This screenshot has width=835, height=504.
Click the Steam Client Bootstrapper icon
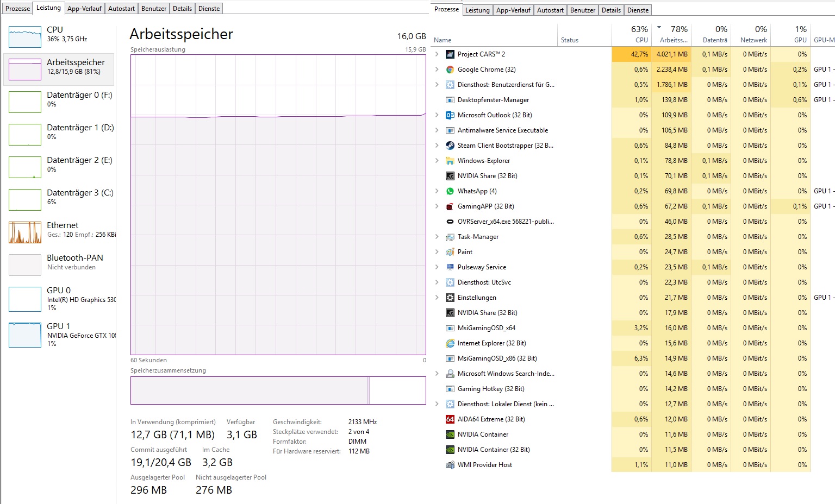[450, 146]
